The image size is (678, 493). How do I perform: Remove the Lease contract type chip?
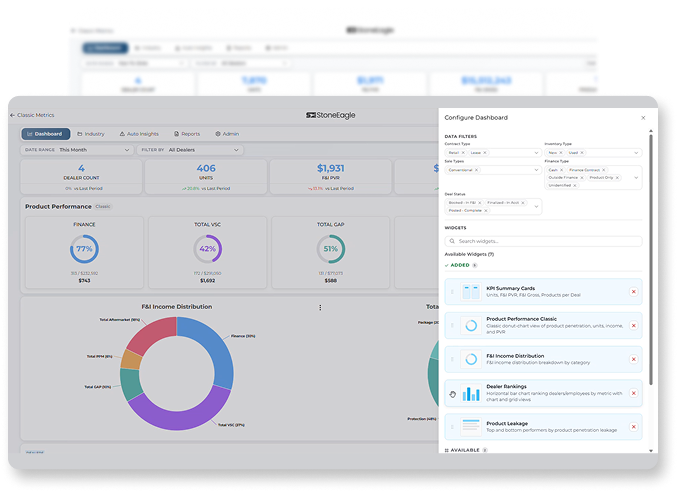(x=485, y=153)
